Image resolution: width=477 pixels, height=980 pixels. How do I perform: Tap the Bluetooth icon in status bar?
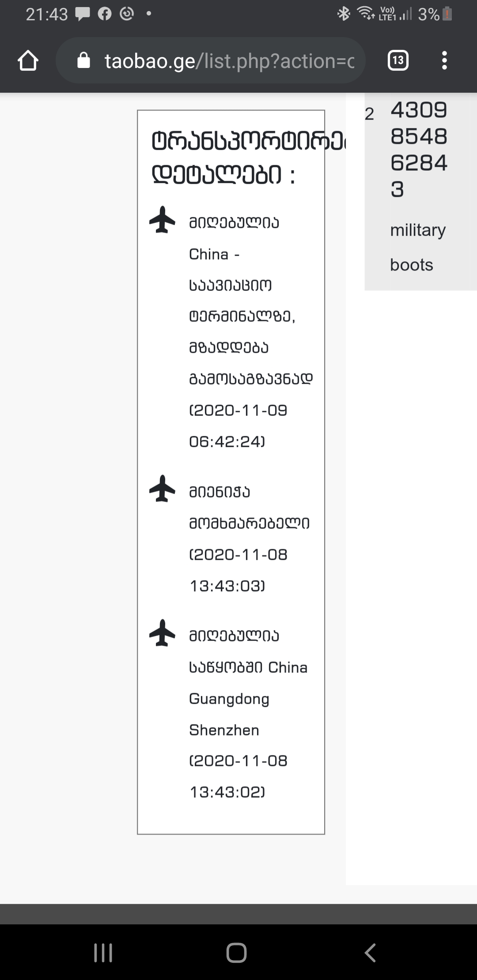343,14
